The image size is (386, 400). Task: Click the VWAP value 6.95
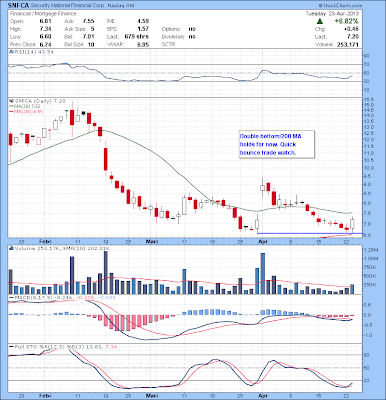pyautogui.click(x=143, y=44)
